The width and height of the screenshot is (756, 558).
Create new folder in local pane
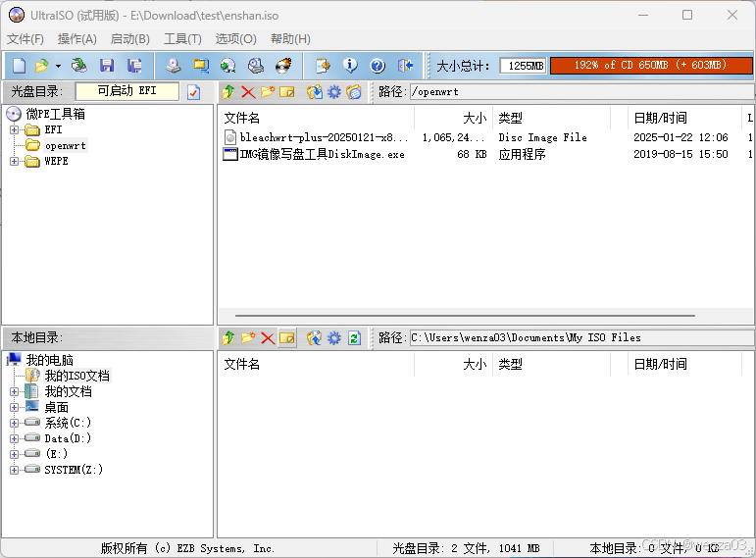pyautogui.click(x=248, y=338)
